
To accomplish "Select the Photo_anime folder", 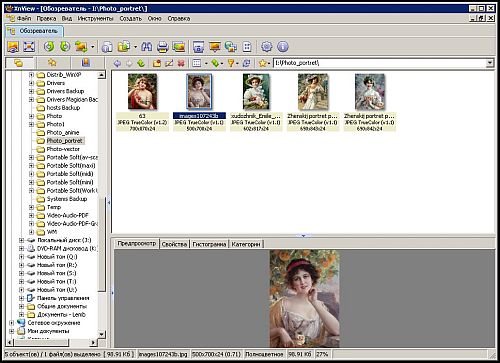I will [x=63, y=132].
